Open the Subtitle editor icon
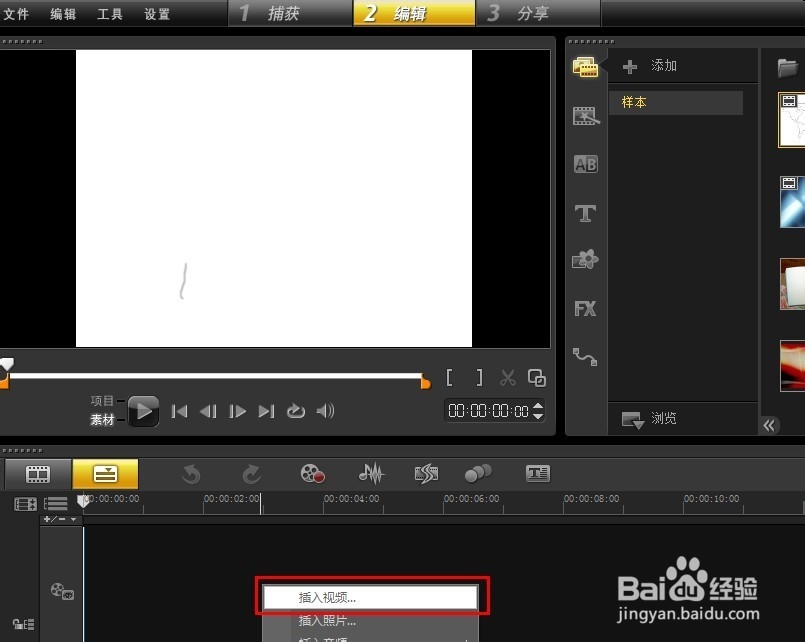The width and height of the screenshot is (805, 642). pyautogui.click(x=538, y=473)
